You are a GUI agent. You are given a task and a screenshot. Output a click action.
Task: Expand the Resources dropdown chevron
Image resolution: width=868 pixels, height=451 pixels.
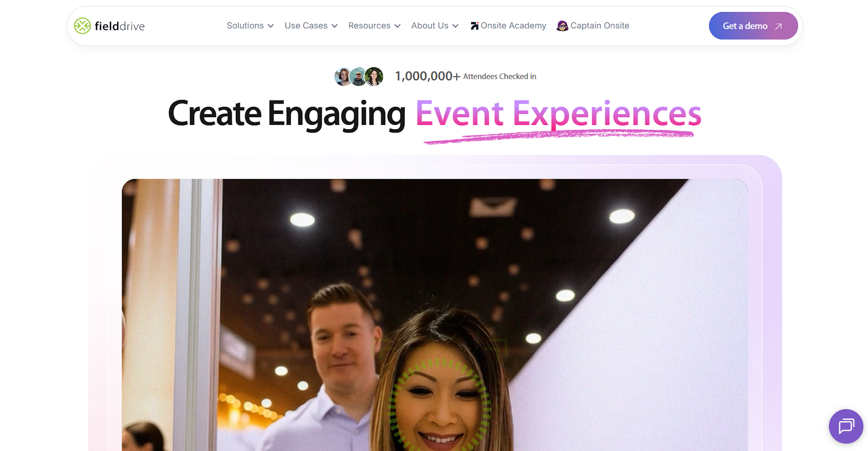[398, 26]
